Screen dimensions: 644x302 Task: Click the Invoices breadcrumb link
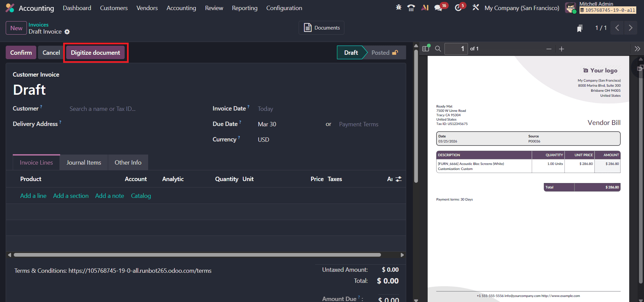38,25
